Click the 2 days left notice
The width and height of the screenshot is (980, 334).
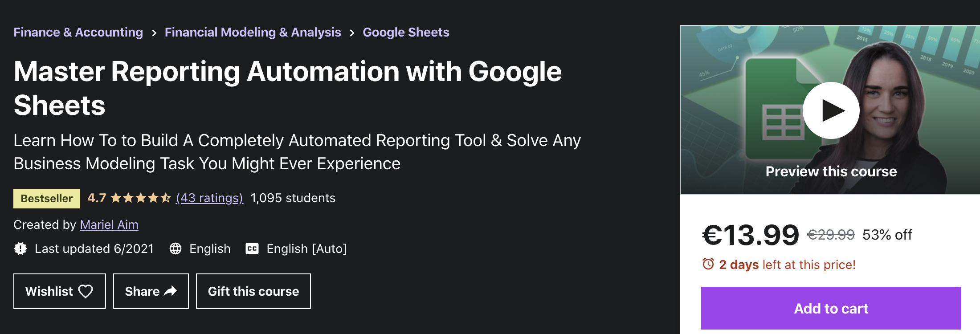click(787, 265)
